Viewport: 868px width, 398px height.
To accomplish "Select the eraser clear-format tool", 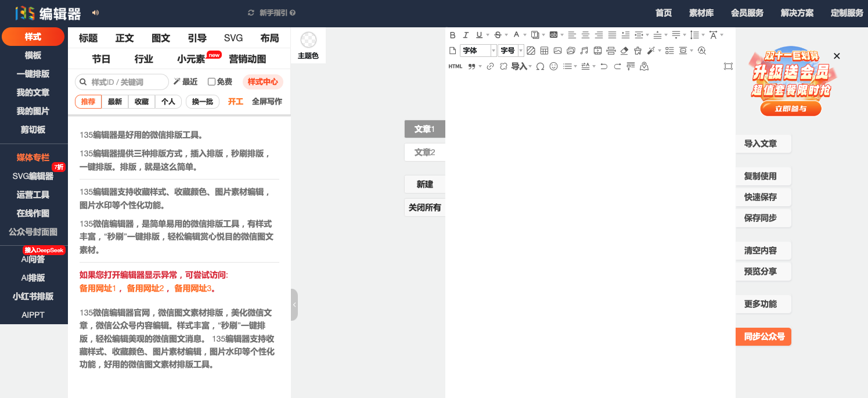I will click(x=624, y=51).
